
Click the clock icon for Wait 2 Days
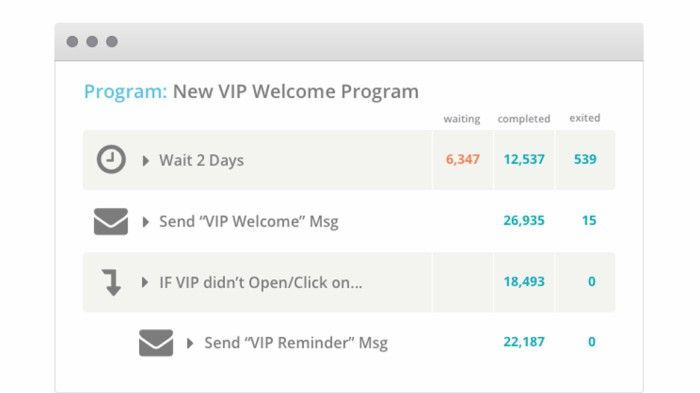111,159
